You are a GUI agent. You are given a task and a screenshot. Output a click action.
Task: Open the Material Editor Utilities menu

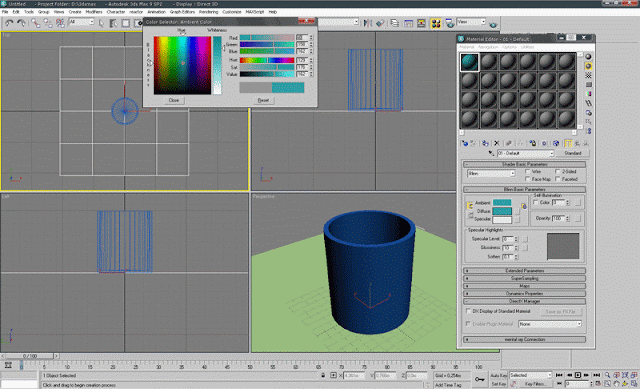point(527,47)
